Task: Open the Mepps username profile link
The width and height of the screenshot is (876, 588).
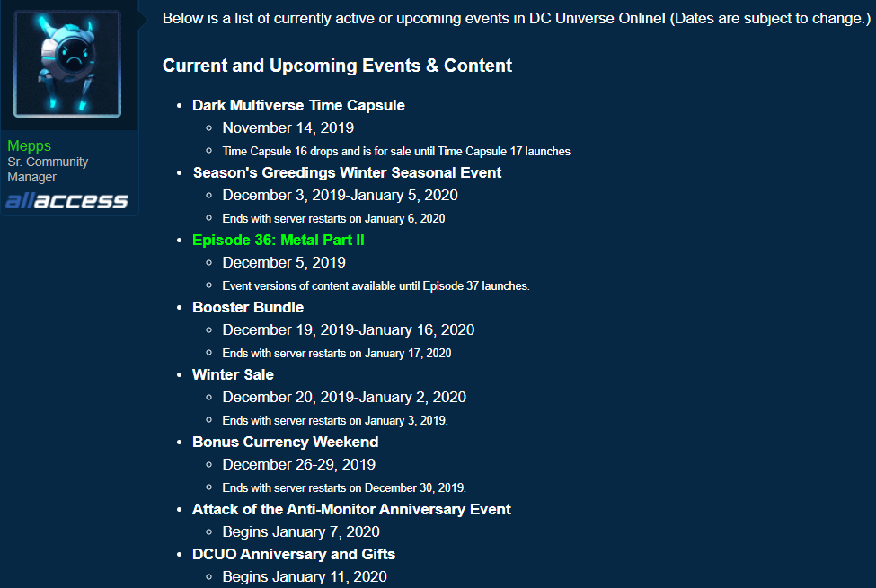Action: point(29,145)
